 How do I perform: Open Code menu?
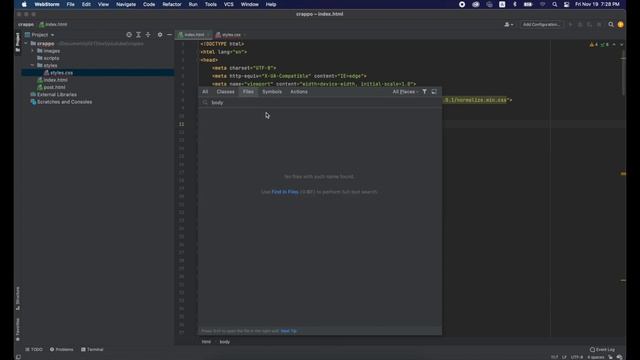coord(149,4)
